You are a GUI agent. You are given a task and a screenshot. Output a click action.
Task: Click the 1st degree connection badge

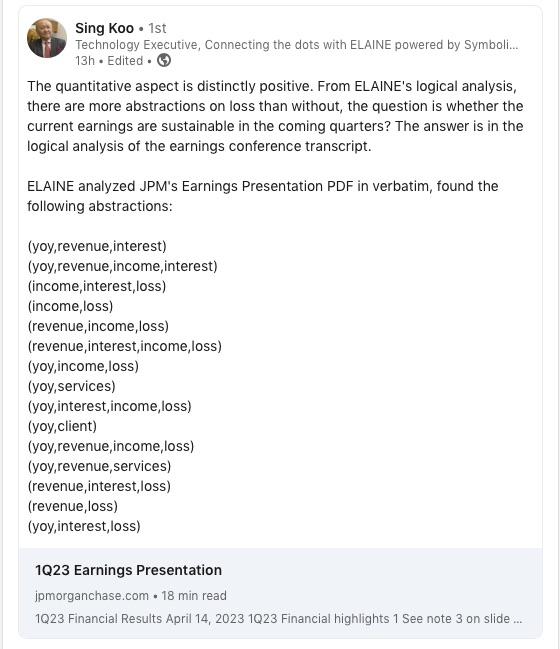point(157,28)
